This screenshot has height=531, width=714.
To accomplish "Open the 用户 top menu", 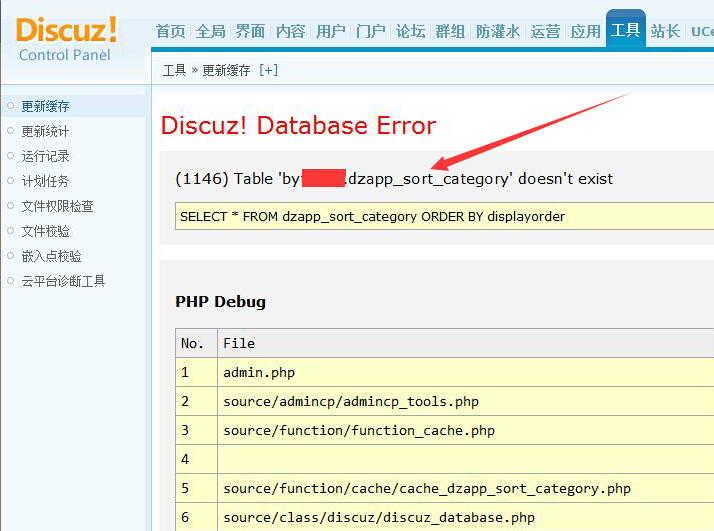I will (331, 31).
